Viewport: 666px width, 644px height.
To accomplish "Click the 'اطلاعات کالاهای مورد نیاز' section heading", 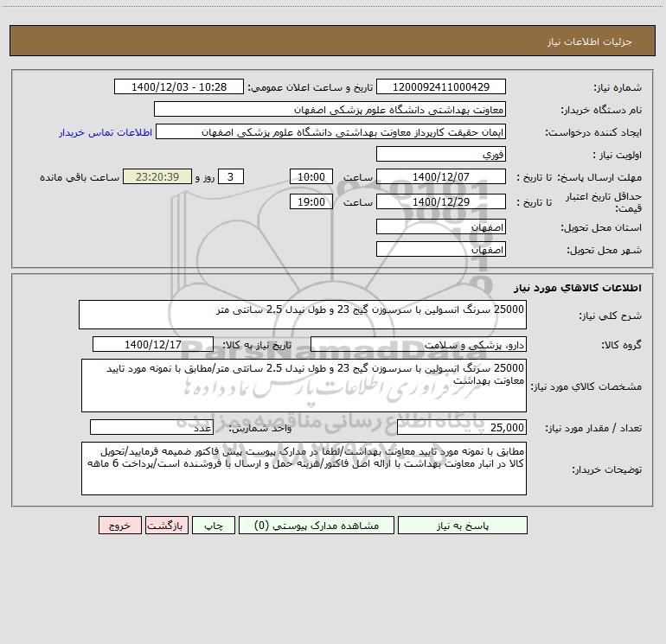I will click(x=577, y=288).
